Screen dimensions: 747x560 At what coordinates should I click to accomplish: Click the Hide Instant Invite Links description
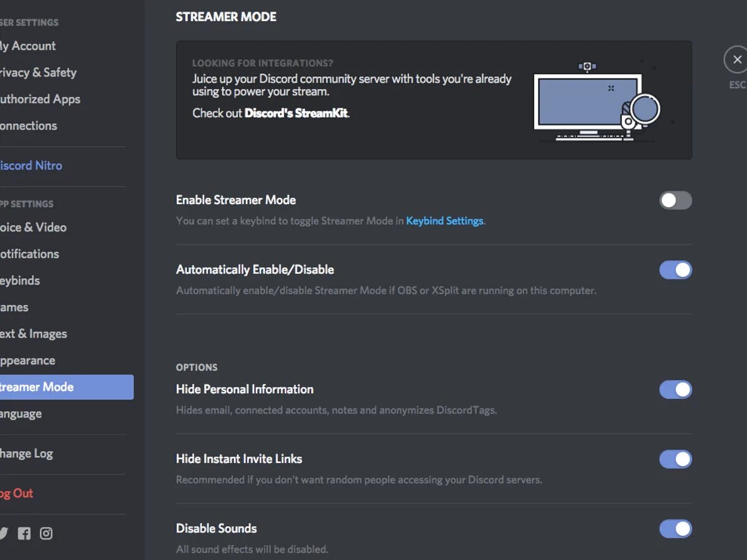359,480
